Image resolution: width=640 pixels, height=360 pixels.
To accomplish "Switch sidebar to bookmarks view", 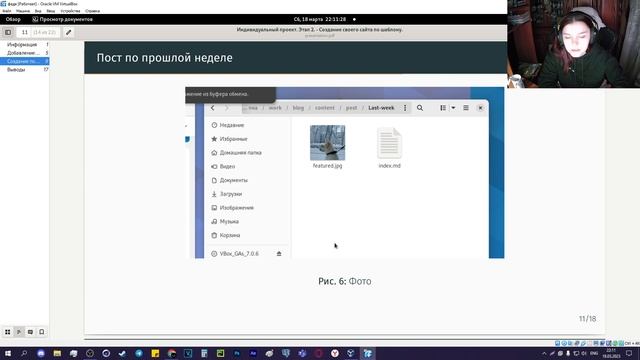I will pos(42,332).
